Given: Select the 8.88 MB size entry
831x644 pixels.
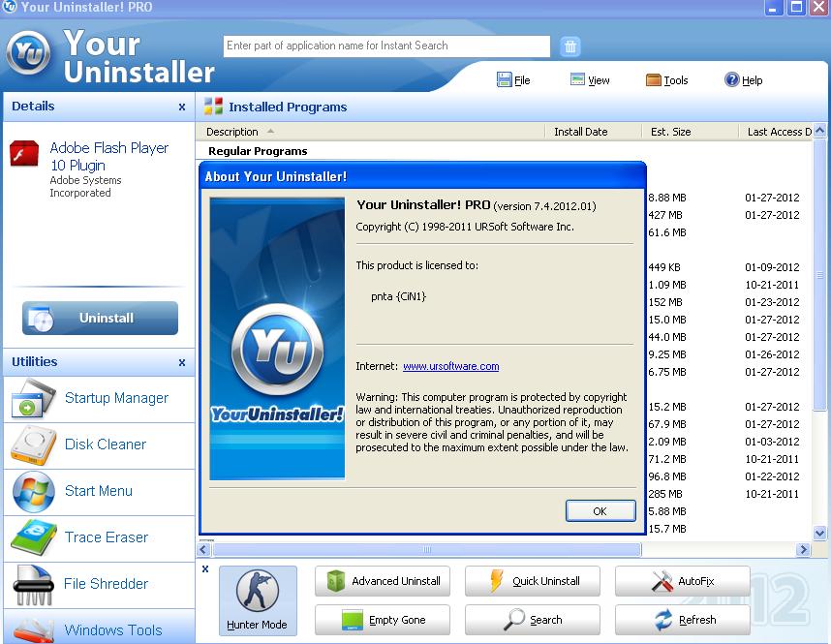Looking at the screenshot, I should tap(667, 198).
